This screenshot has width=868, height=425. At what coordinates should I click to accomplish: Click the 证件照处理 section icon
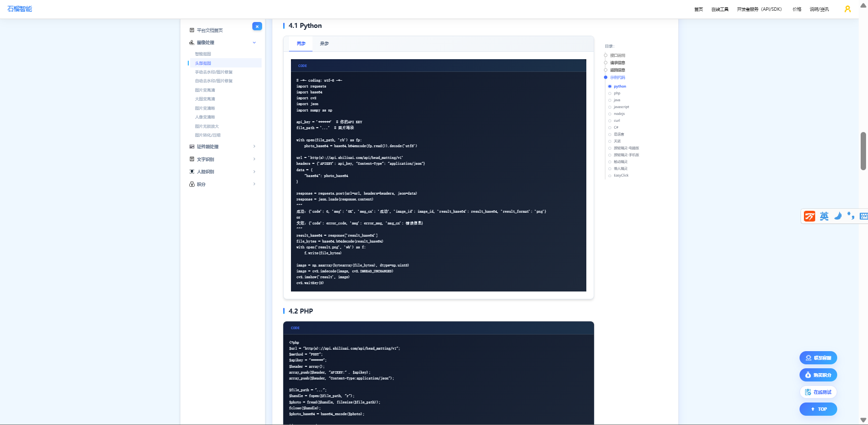[x=192, y=147]
